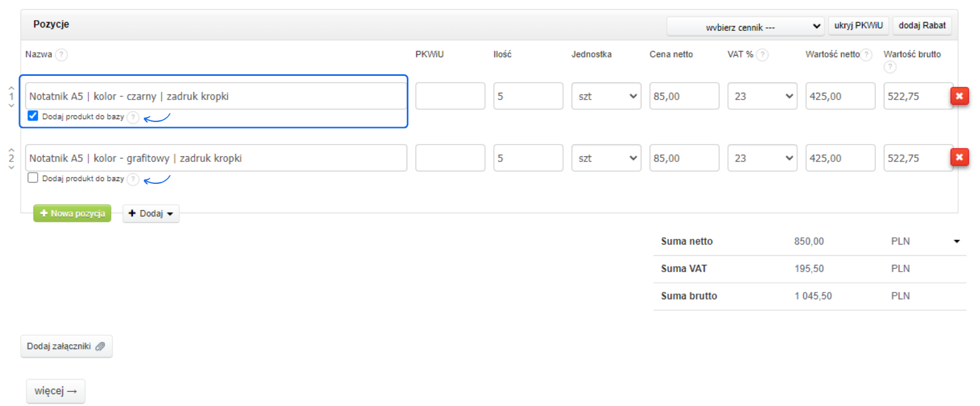Click help icon next to VAT % label
This screenshot has width=980, height=406.
[762, 55]
